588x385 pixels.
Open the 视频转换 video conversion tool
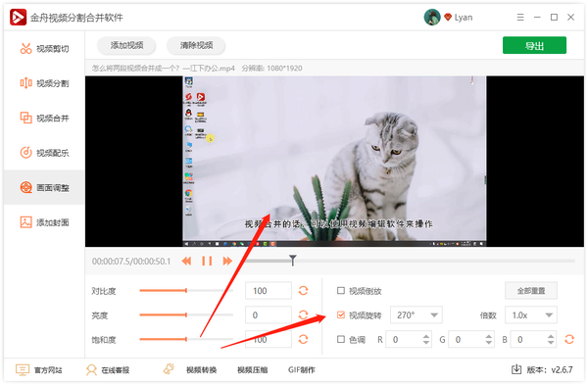[201, 370]
